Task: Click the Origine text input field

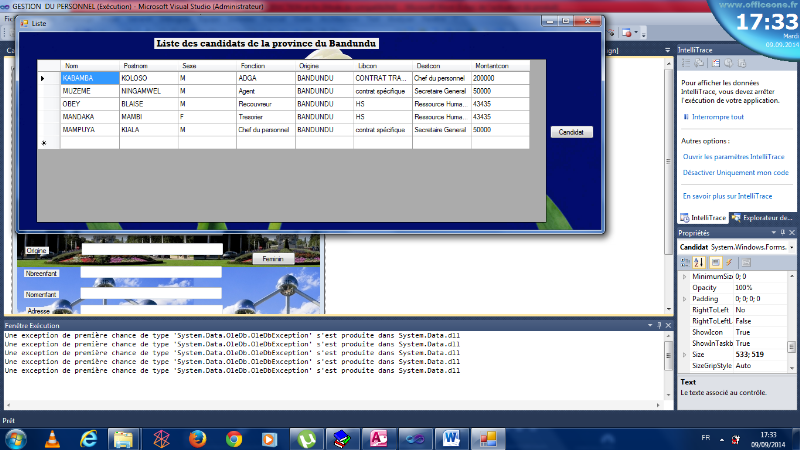Action: point(152,249)
